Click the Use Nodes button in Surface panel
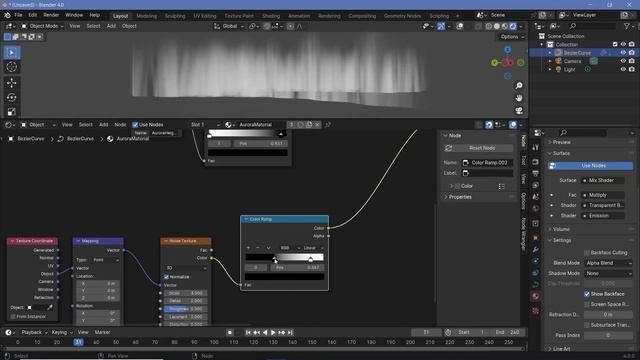The height and width of the screenshot is (360, 640). [590, 166]
